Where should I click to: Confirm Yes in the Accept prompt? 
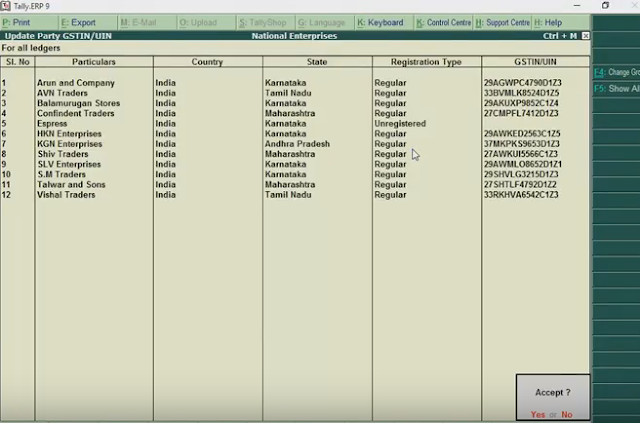coord(538,414)
